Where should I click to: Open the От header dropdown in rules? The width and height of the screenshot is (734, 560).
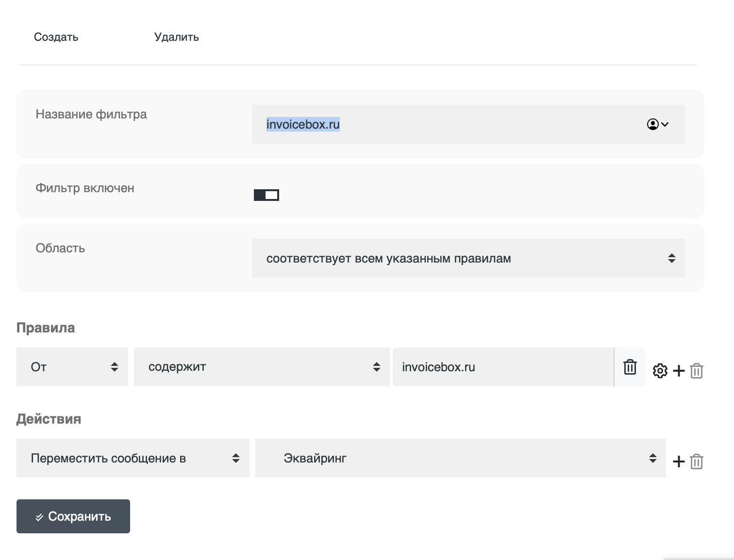coord(72,367)
